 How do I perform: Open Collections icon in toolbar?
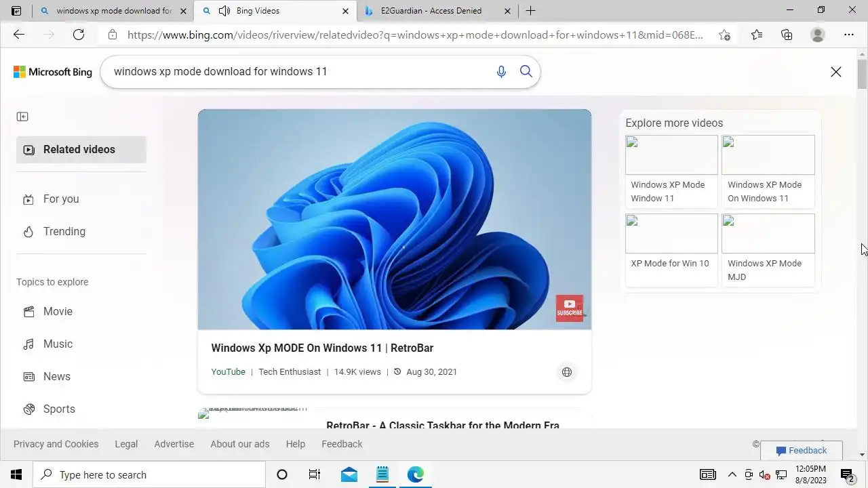click(x=787, y=35)
